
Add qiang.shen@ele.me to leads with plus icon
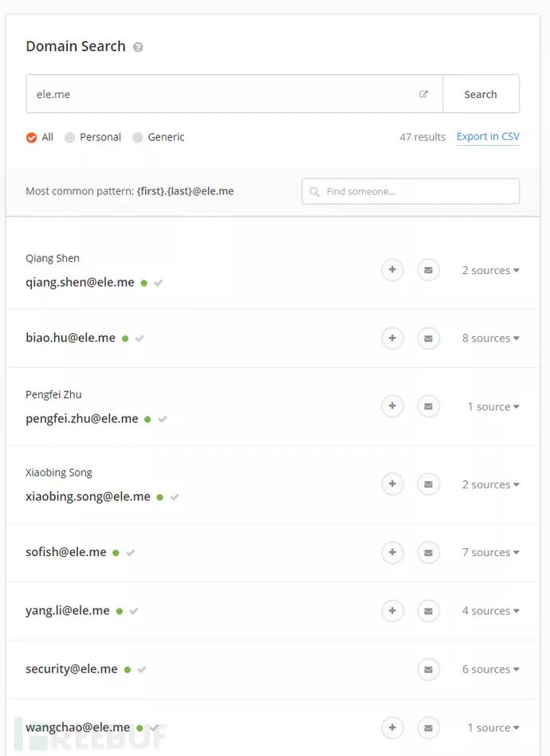(392, 270)
